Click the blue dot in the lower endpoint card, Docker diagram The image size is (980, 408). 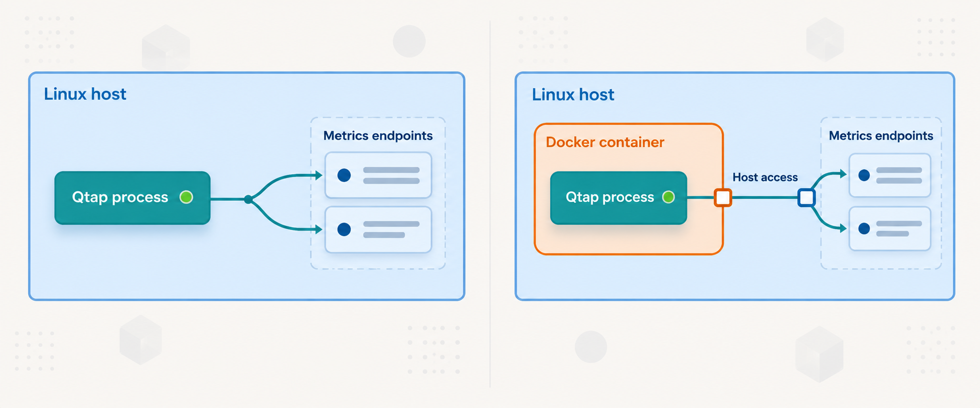(x=864, y=228)
